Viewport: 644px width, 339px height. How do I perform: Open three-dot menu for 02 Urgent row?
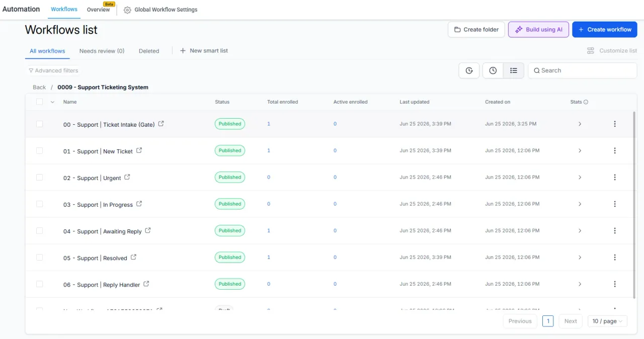coord(615,177)
